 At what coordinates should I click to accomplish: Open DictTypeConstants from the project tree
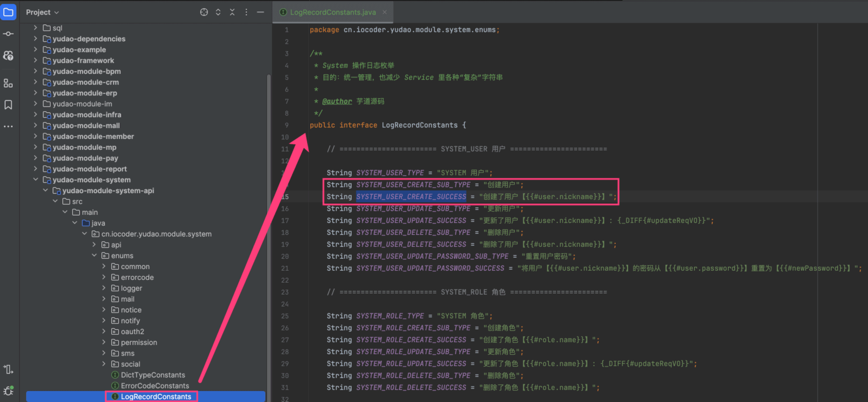[x=152, y=375]
